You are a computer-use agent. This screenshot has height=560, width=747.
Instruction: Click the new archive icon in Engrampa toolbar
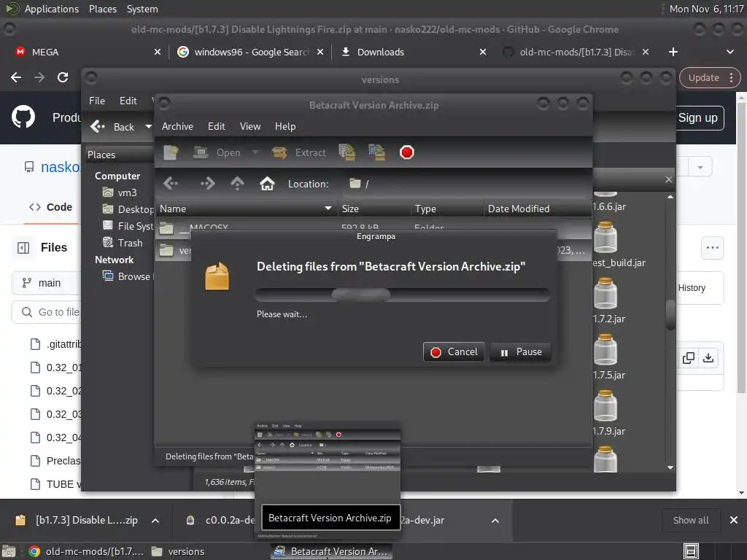point(171,152)
